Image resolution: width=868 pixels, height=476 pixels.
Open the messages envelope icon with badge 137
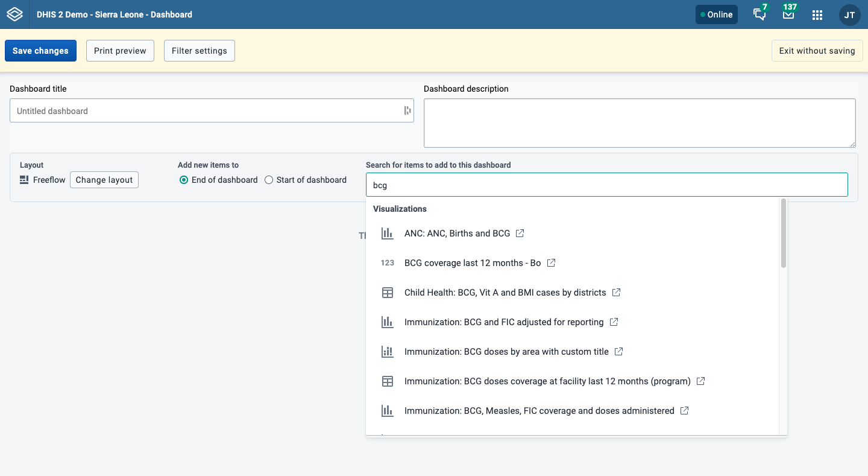pos(788,14)
